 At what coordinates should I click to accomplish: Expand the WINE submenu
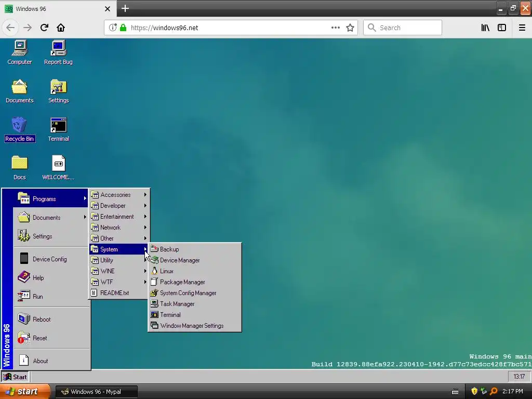[x=119, y=271]
